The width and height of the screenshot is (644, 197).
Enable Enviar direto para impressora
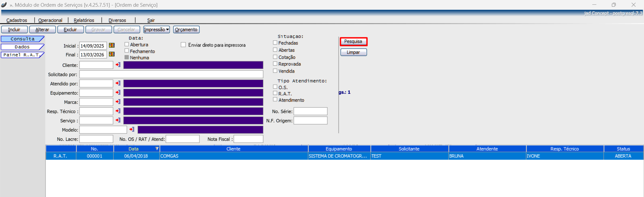183,45
